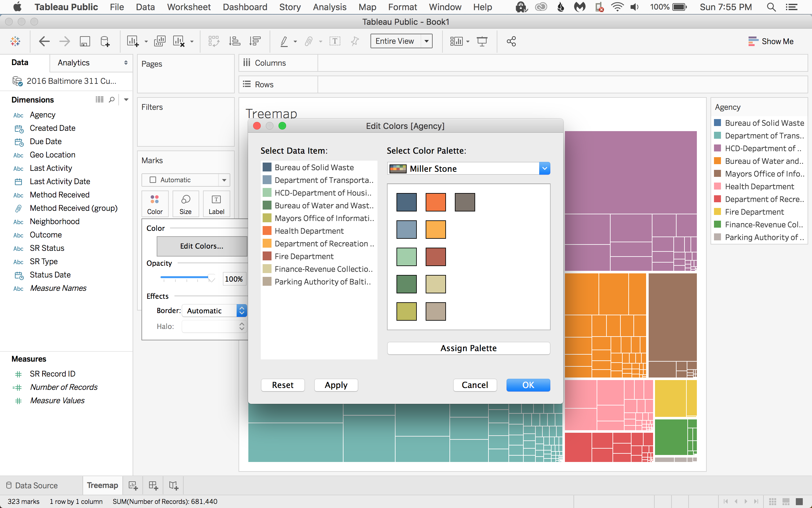Open the marks type Automatic dropdown
812x508 pixels.
[x=186, y=180]
